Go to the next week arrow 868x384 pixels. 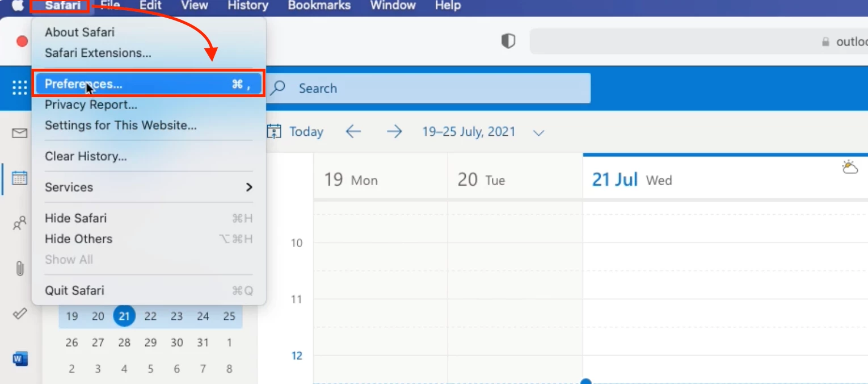coord(394,132)
